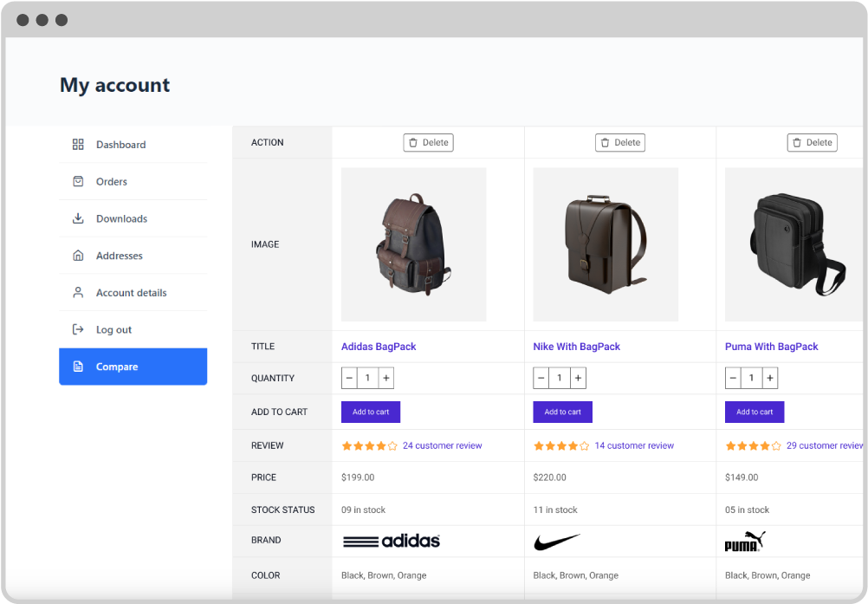Click star rating for Puma With BagPack

point(754,445)
